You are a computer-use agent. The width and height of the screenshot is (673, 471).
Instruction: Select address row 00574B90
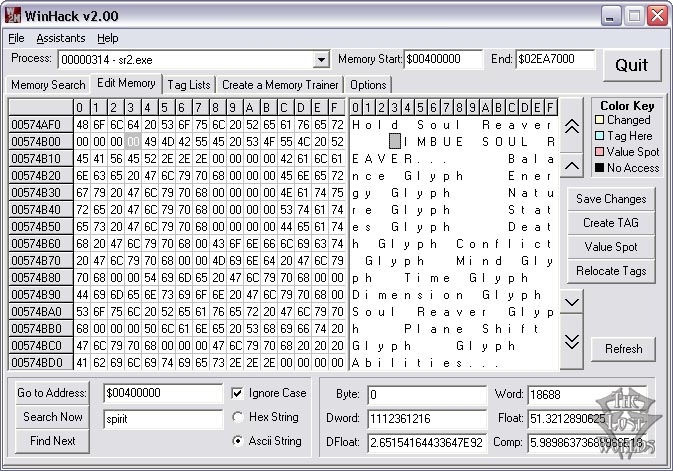pyautogui.click(x=41, y=295)
